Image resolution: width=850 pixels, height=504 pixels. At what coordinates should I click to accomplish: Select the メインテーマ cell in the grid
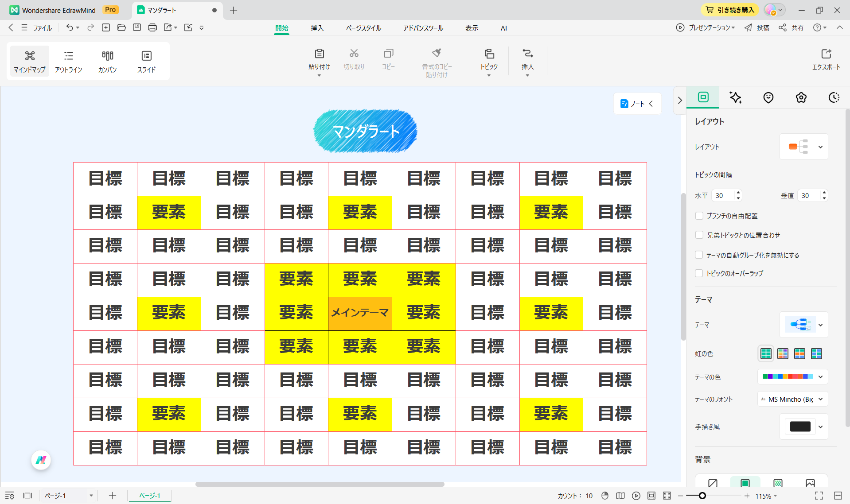click(359, 313)
